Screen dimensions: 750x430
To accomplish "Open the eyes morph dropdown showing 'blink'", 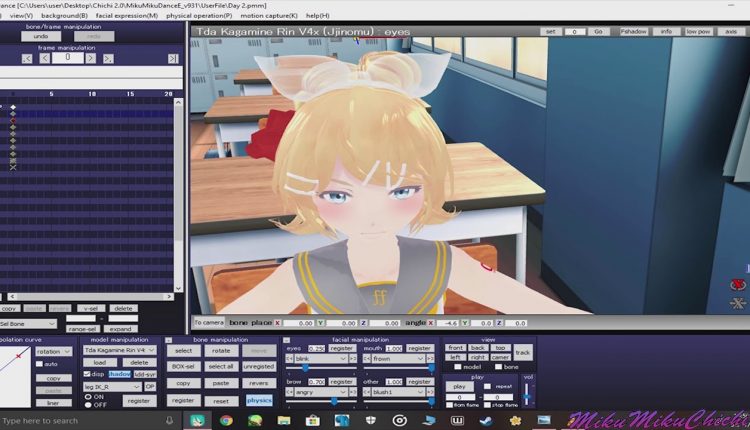I will [320, 359].
